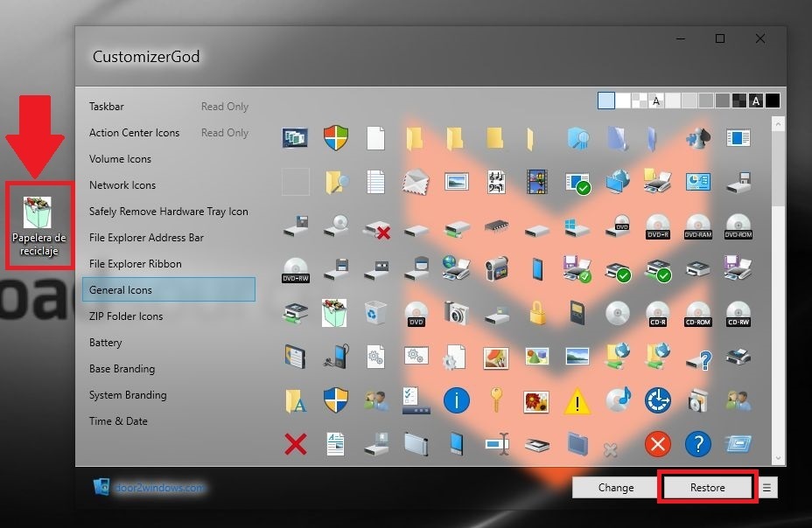Screen dimensions: 812x528
Task: Select the CD-ROM disc icon
Action: click(x=697, y=314)
